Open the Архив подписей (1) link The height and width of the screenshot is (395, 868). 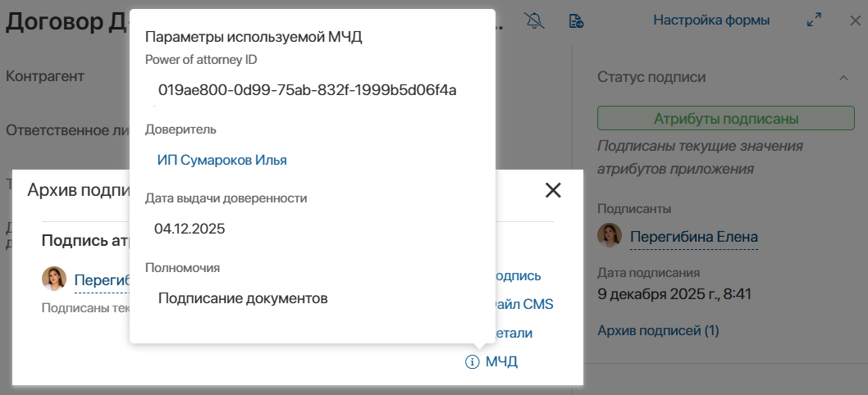pyautogui.click(x=658, y=330)
